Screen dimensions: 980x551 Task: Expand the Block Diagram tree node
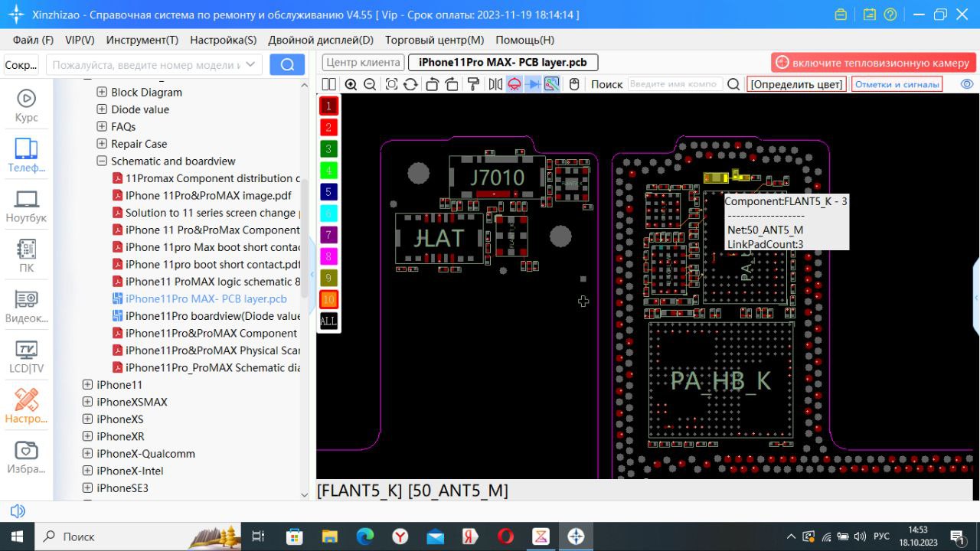click(x=102, y=92)
